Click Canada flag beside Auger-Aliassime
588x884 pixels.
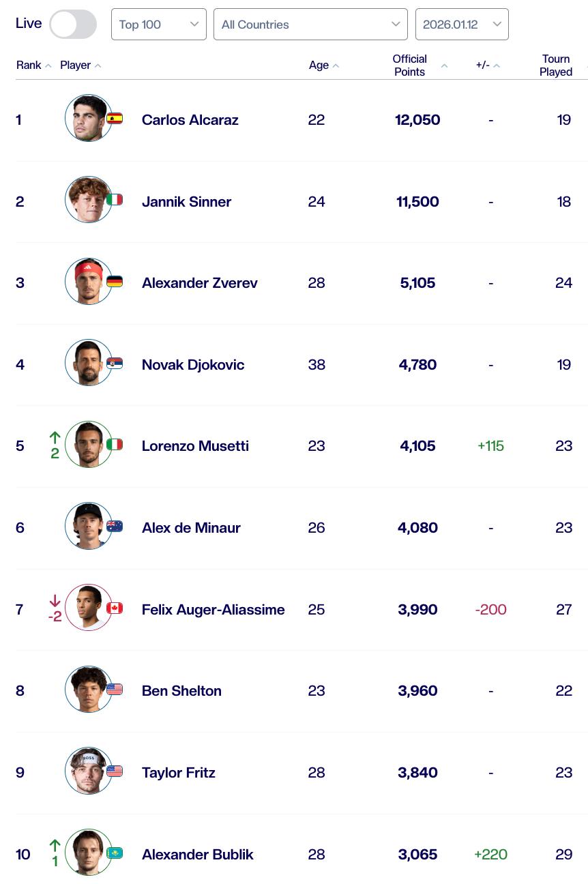click(x=115, y=608)
